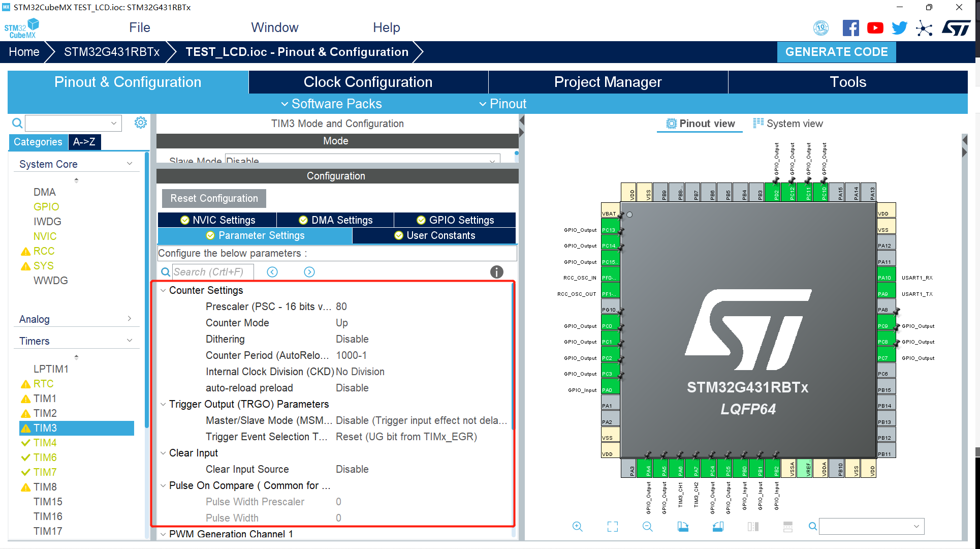The height and width of the screenshot is (549, 980).
Task: Open the Software Packs dropdown
Action: tap(331, 104)
